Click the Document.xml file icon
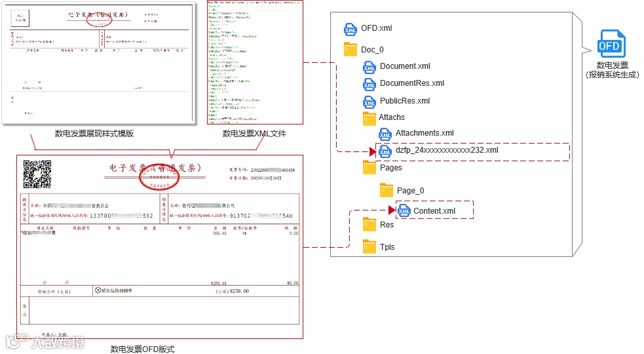This screenshot has width=644, height=354. point(369,67)
